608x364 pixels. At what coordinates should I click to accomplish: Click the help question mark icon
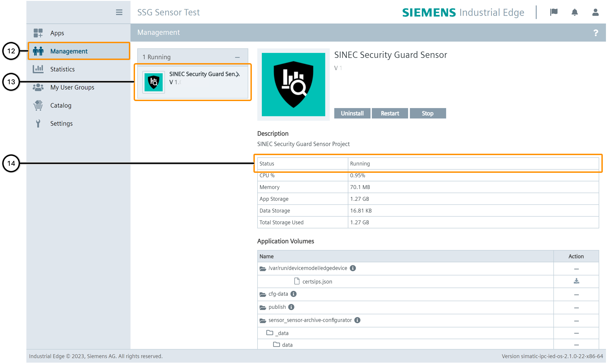(x=595, y=33)
